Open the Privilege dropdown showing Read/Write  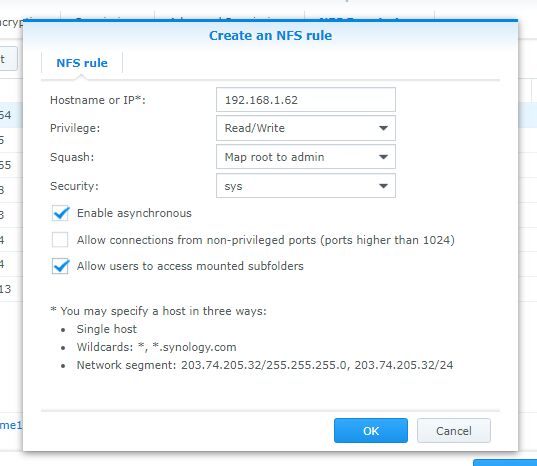point(306,128)
